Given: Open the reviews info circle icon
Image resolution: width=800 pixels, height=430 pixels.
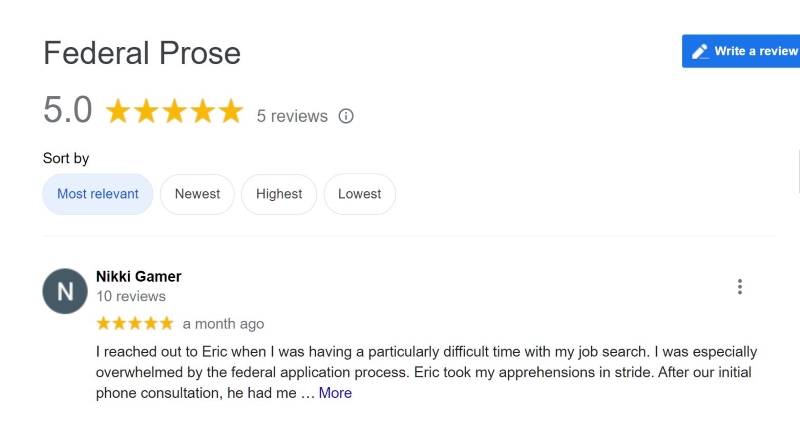Looking at the screenshot, I should tap(346, 116).
